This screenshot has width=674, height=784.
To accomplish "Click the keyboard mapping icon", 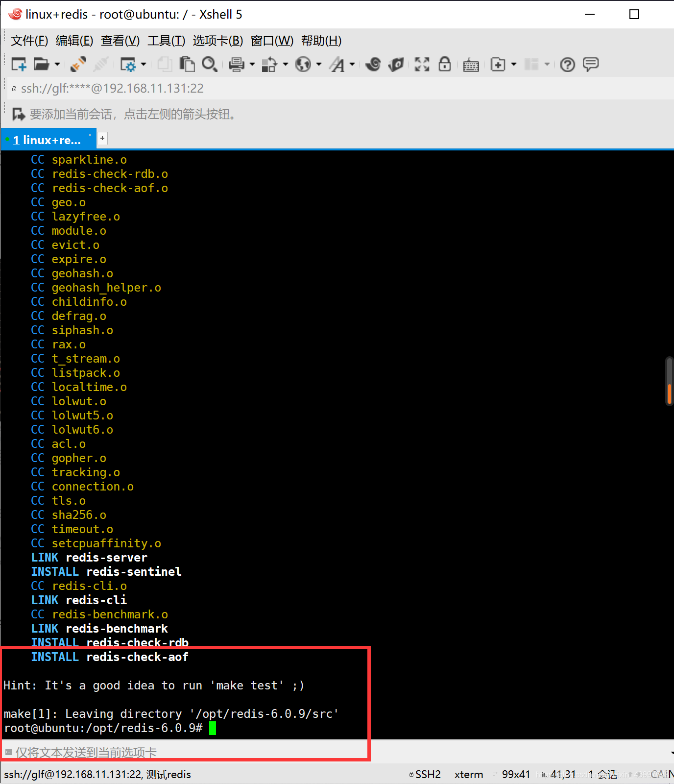I will click(471, 65).
